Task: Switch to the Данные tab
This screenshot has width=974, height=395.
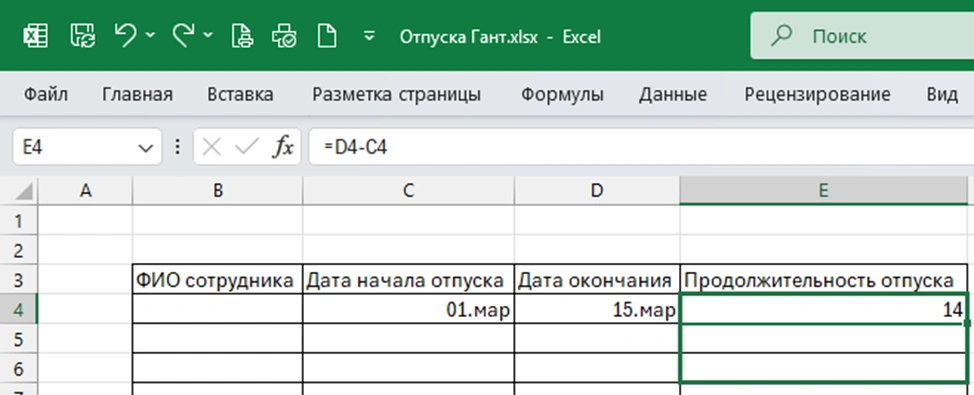Action: coord(673,94)
